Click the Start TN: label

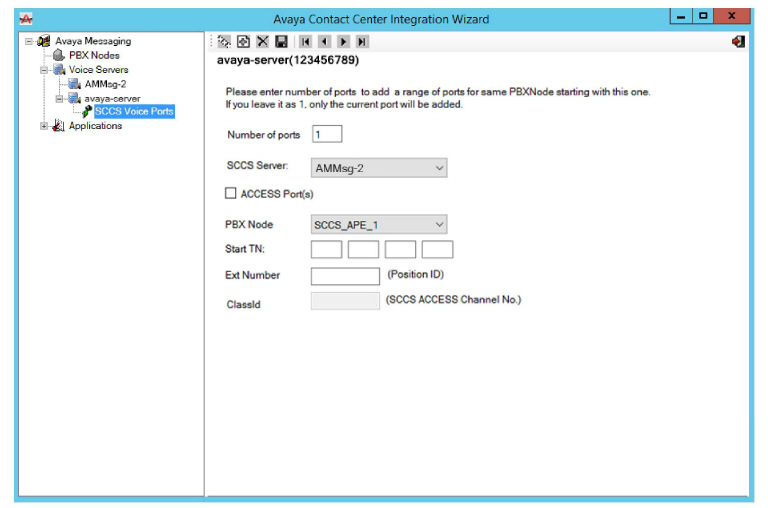[x=245, y=249]
